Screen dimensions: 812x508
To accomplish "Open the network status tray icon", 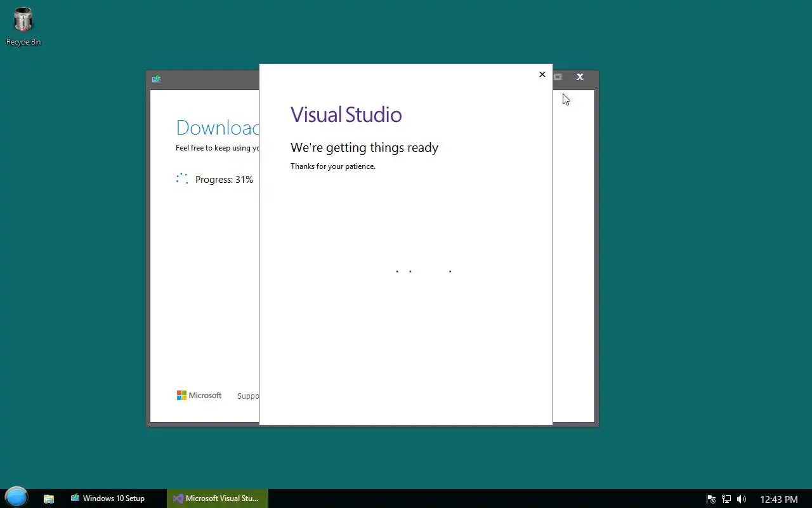I will point(726,499).
